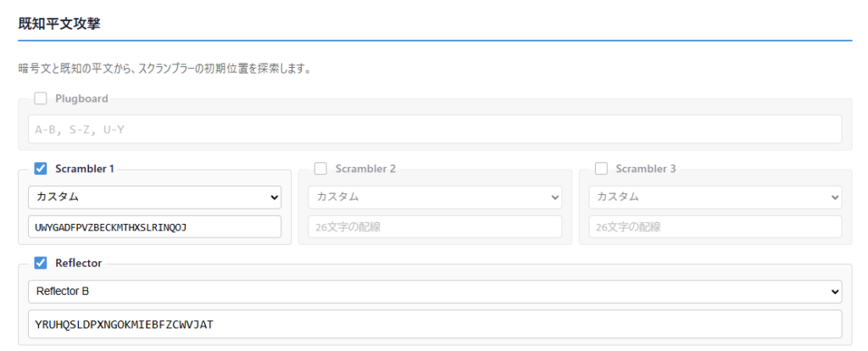
Task: Open the Scrambler 1 カスタム dropdown
Action: [157, 197]
